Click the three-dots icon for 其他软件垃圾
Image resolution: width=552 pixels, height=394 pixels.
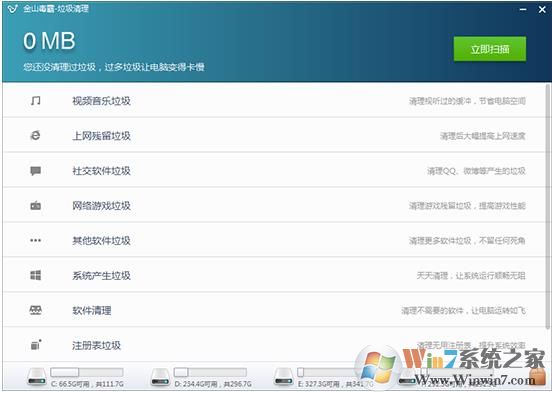pos(35,240)
